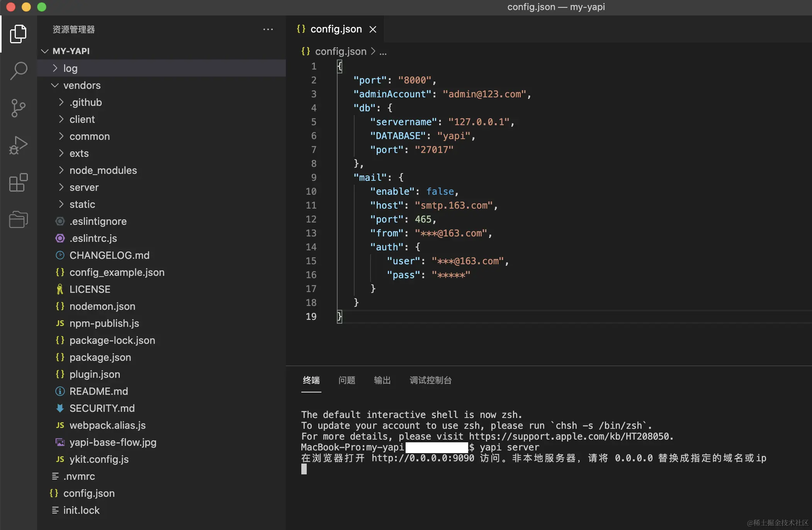
Task: Open the Explorer activity bar icon
Action: (18, 34)
